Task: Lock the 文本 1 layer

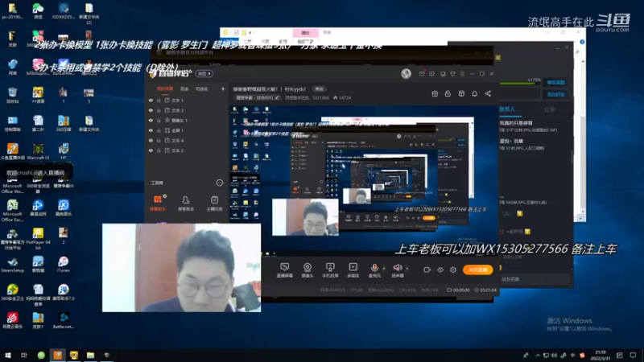Action: click(159, 100)
